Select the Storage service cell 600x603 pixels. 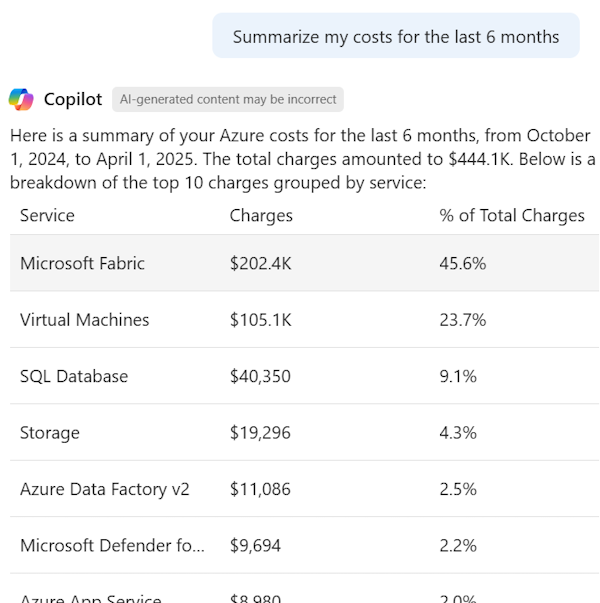click(x=50, y=433)
